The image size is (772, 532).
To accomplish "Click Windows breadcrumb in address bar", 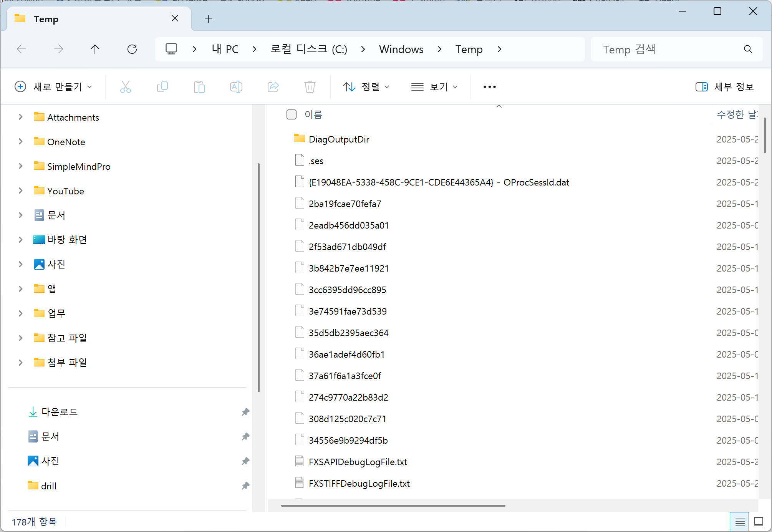I will pos(401,49).
